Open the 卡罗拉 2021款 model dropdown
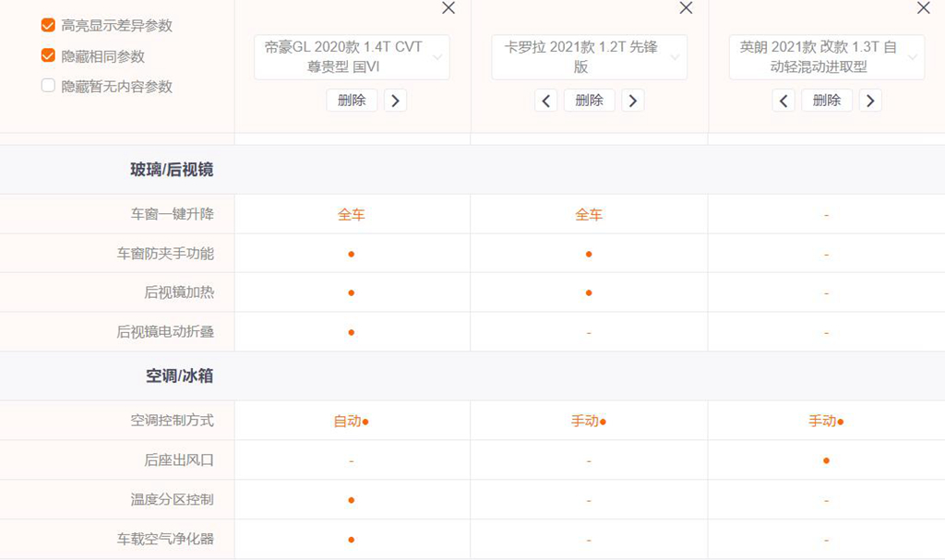Screen dimensions: 945x560 click(590, 57)
